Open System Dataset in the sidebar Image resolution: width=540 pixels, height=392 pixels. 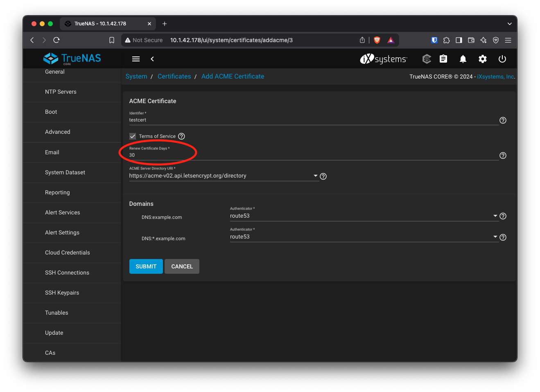tap(72, 173)
